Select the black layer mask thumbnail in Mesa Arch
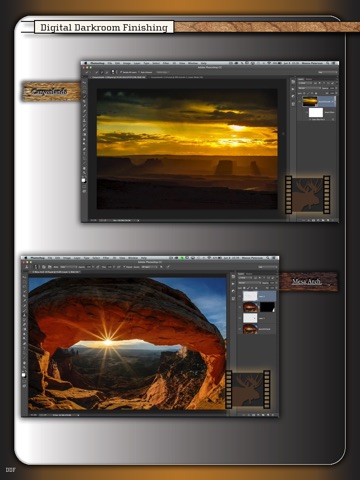Image resolution: width=360 pixels, height=480 pixels. (267, 307)
